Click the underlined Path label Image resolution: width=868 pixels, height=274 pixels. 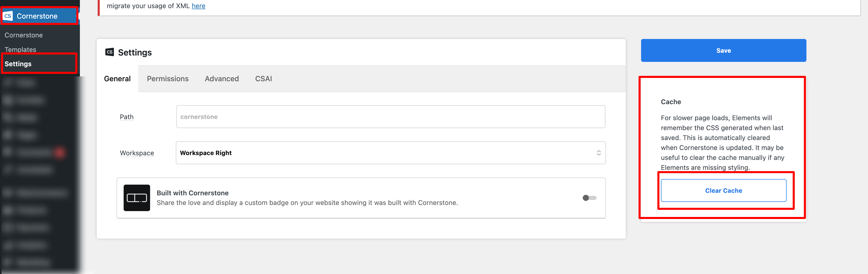(127, 117)
